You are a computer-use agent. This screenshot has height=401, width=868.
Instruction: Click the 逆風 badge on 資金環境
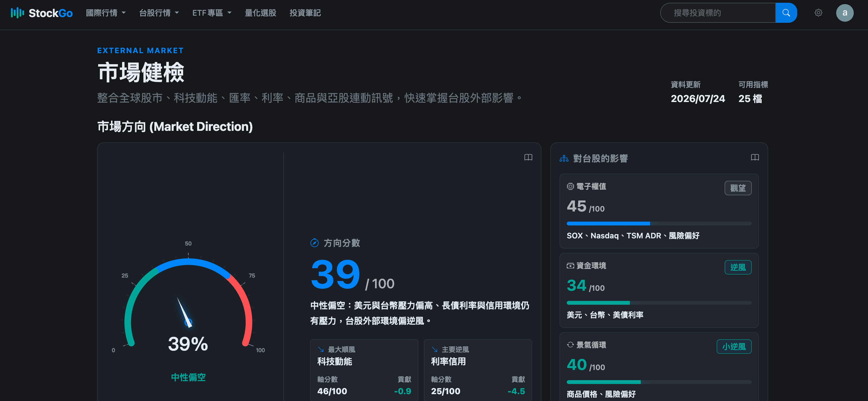pyautogui.click(x=738, y=267)
